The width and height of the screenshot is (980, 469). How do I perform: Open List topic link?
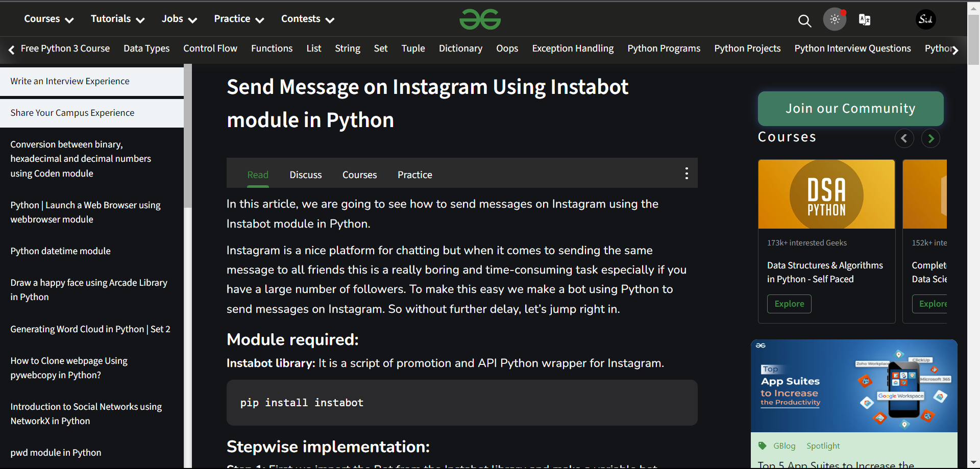(314, 48)
